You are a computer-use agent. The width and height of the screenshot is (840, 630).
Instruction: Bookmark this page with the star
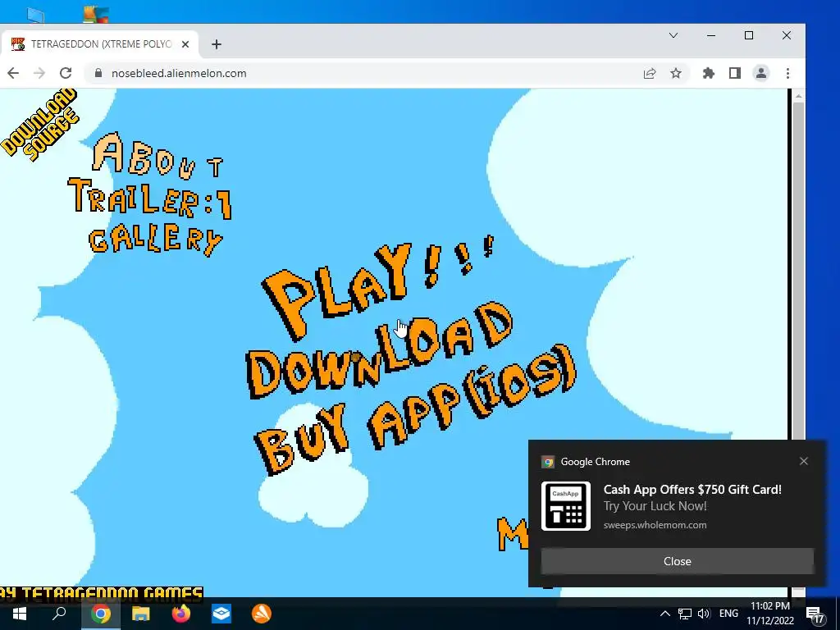click(676, 73)
